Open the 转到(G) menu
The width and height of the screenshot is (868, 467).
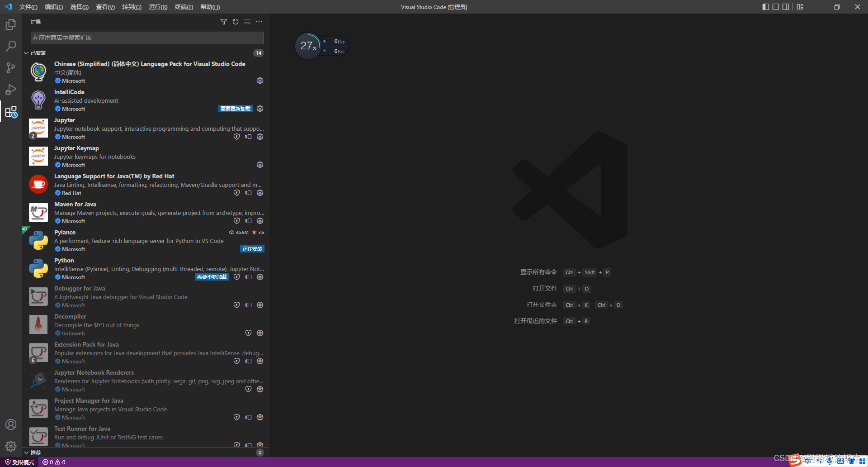point(132,7)
